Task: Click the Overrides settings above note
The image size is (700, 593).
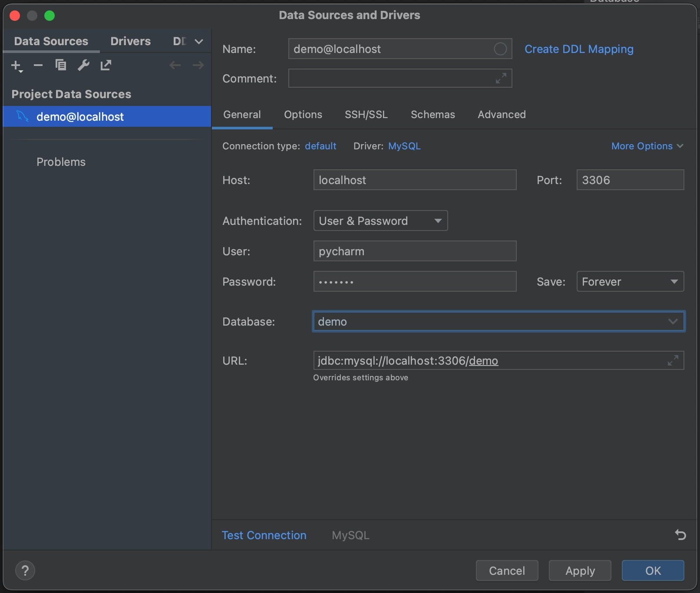Action: 360,378
